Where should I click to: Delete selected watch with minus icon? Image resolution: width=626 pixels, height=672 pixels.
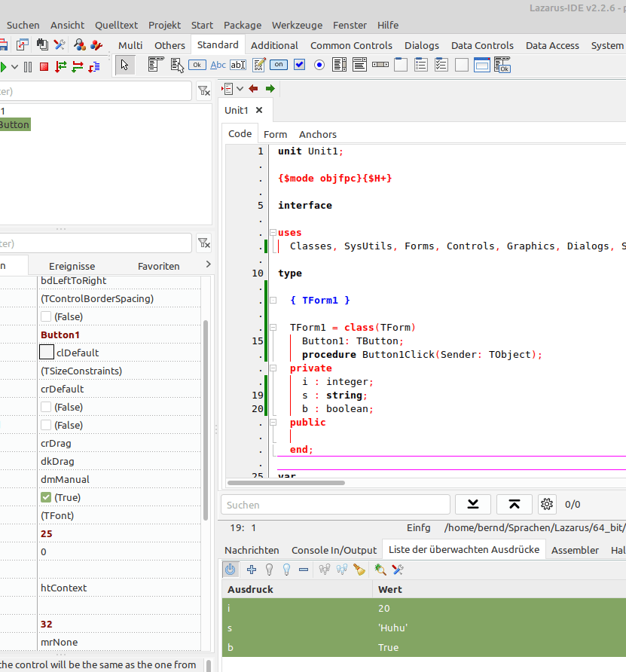[x=304, y=570]
